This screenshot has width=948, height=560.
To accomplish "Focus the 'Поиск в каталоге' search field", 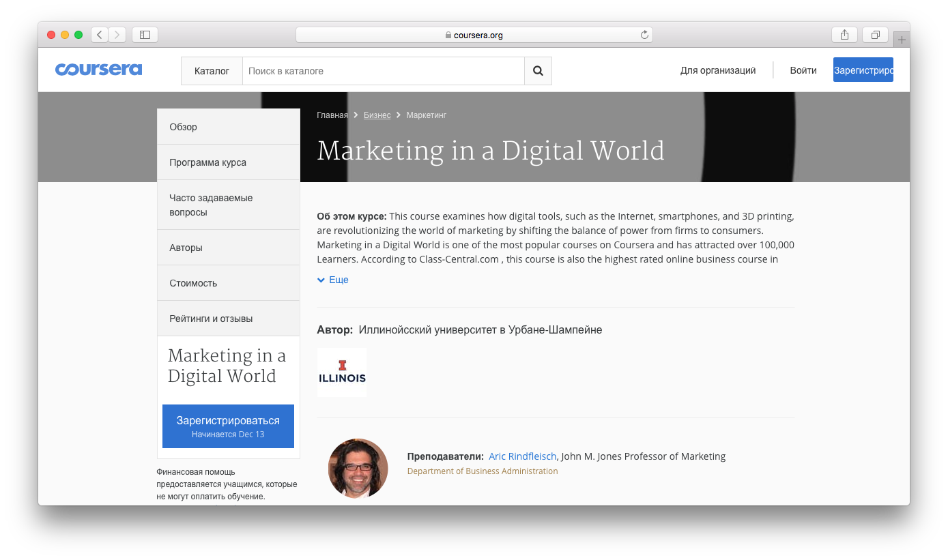I will tap(384, 71).
